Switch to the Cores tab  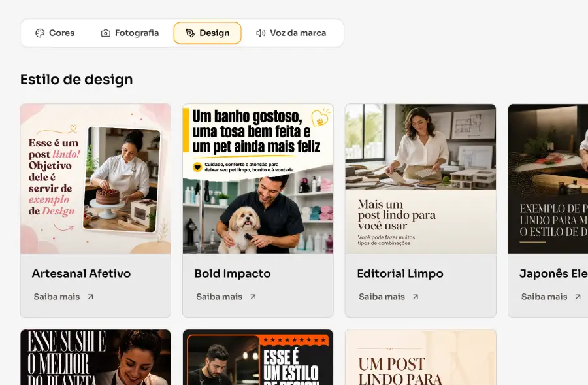pyautogui.click(x=55, y=33)
